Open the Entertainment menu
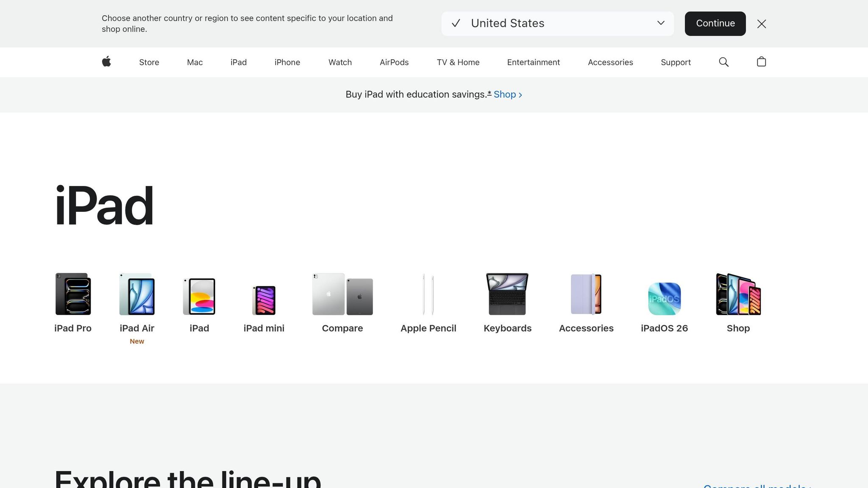The height and width of the screenshot is (488, 868). click(x=534, y=62)
